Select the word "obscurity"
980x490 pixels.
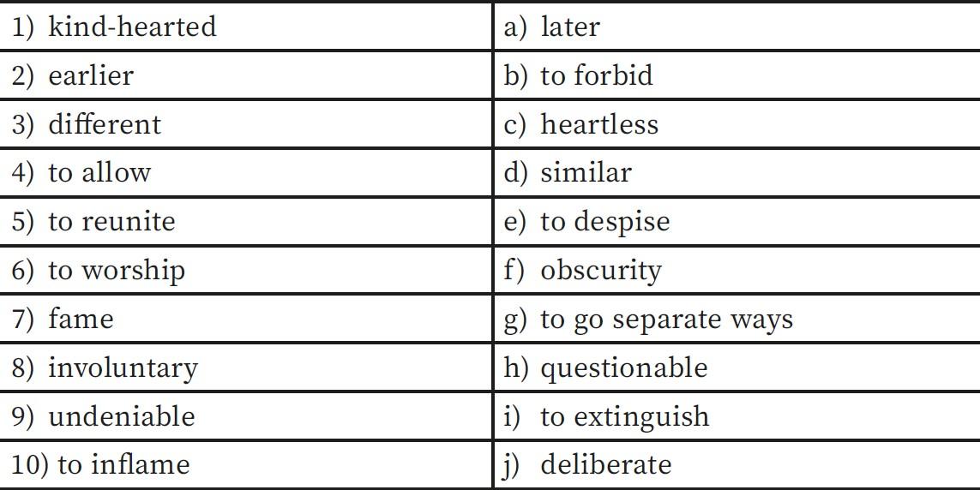(601, 271)
